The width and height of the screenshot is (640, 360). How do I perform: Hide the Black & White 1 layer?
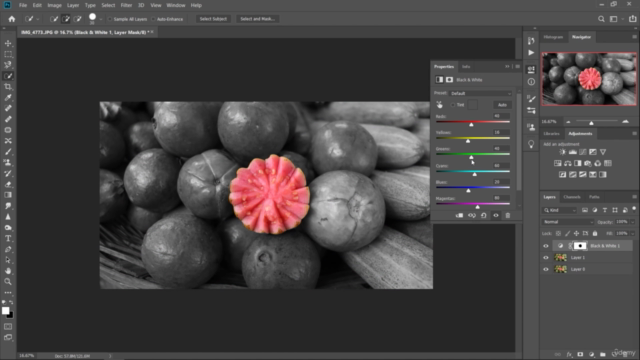coord(546,246)
